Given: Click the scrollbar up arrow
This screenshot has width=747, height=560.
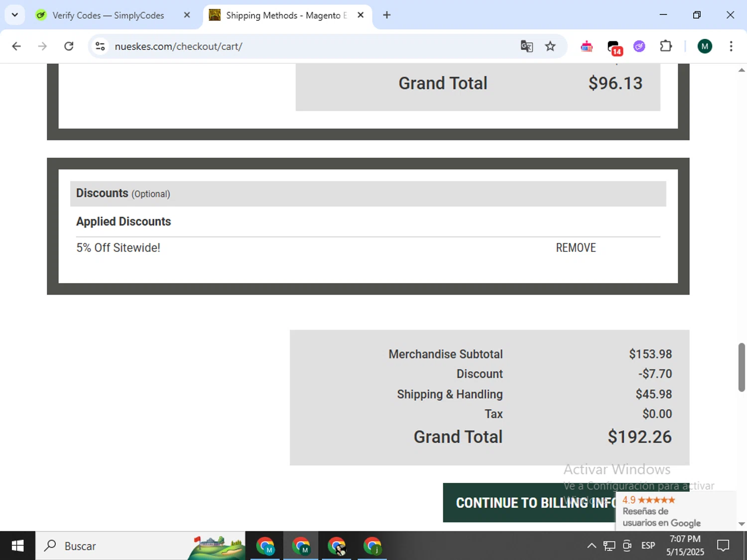Looking at the screenshot, I should tap(742, 70).
